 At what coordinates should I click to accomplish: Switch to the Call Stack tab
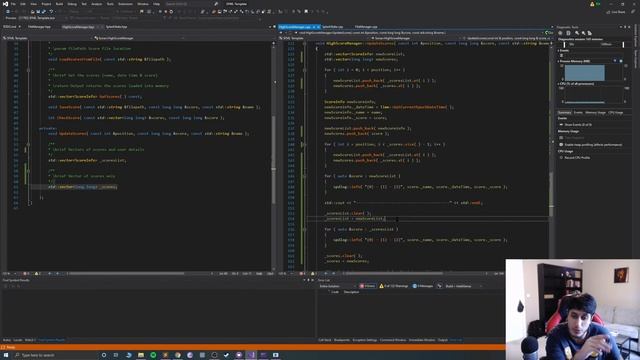point(324,340)
